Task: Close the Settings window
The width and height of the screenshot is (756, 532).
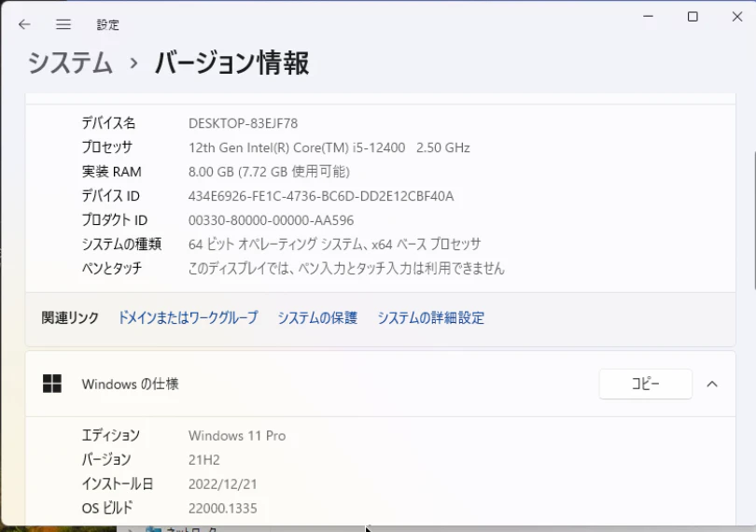Action: (737, 17)
